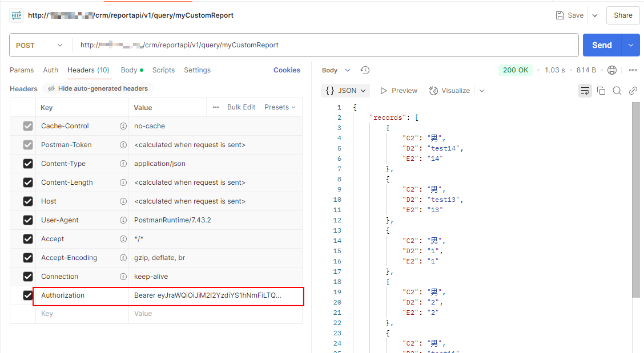Show info for Content-Type header
Screen dimensions: 644x353
[x=123, y=164]
